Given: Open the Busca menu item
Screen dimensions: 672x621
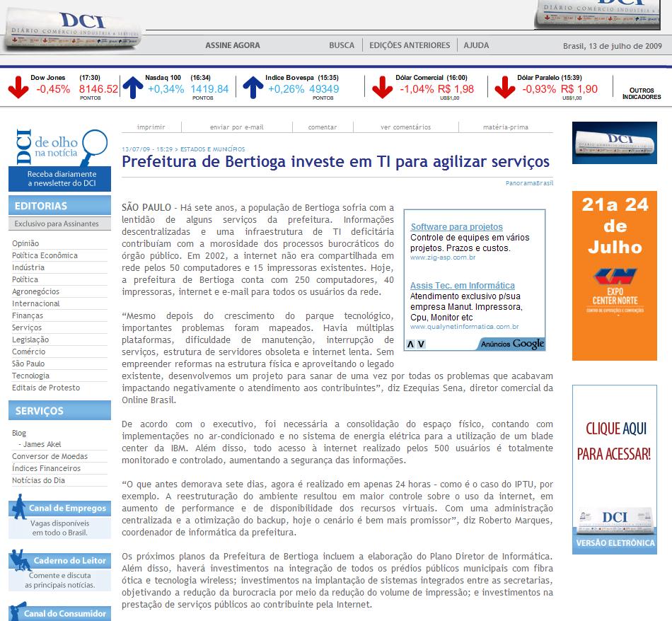Looking at the screenshot, I should point(342,45).
